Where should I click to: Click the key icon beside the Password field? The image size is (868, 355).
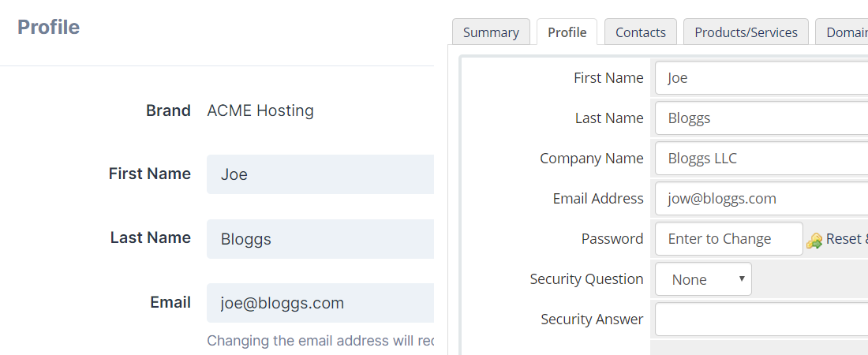(814, 240)
